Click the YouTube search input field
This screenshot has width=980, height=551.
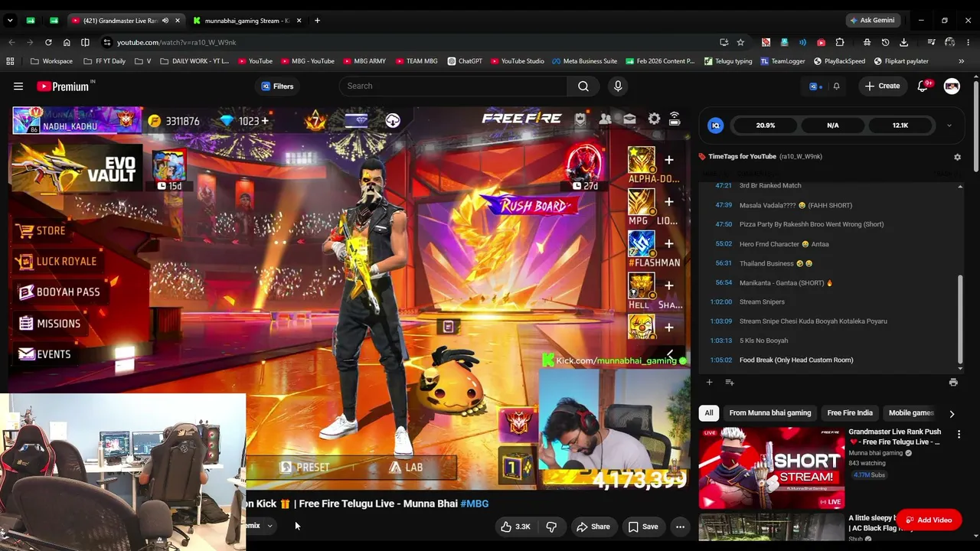453,86
